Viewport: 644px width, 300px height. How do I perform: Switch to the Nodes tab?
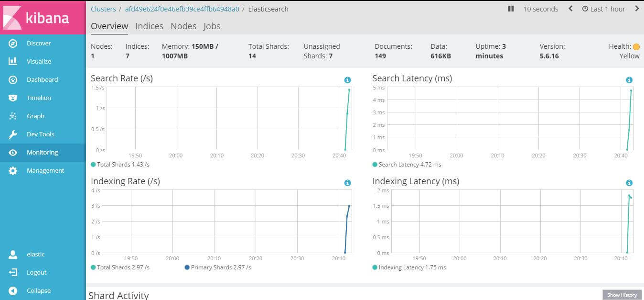[x=183, y=26]
